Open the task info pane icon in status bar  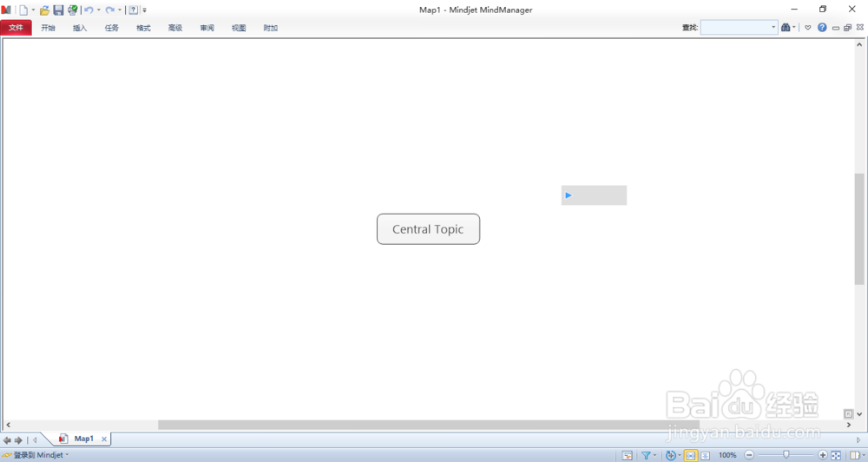628,455
